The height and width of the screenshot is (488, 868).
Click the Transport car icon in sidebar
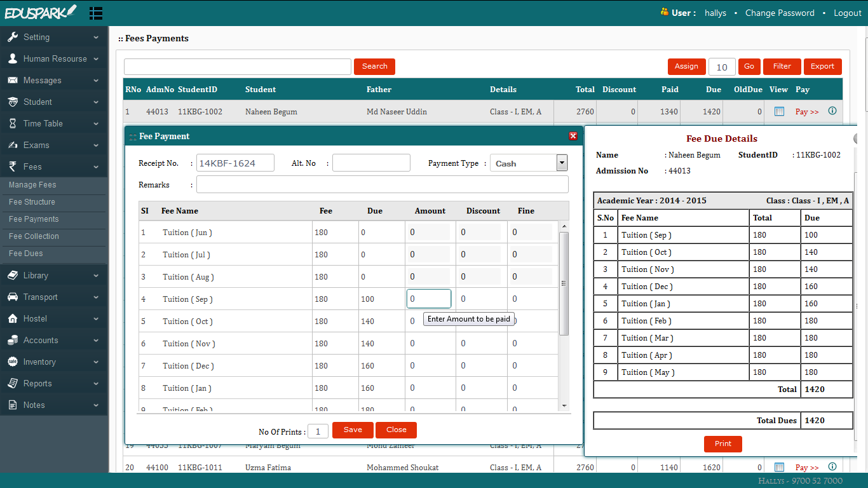[12, 297]
